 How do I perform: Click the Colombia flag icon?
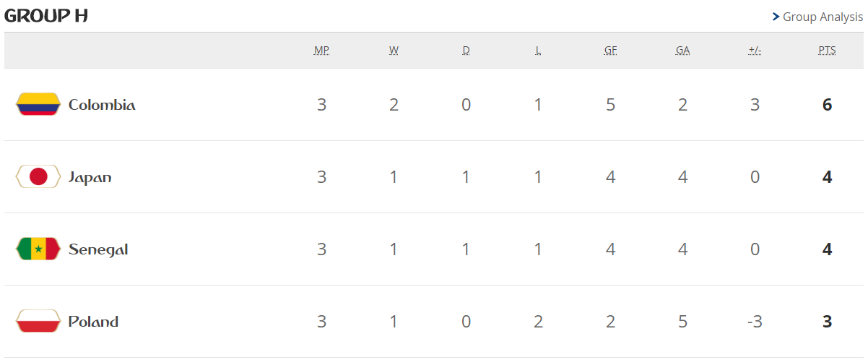coord(38,105)
